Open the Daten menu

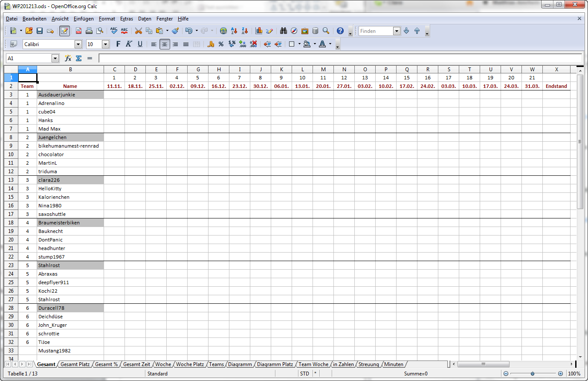pos(145,19)
